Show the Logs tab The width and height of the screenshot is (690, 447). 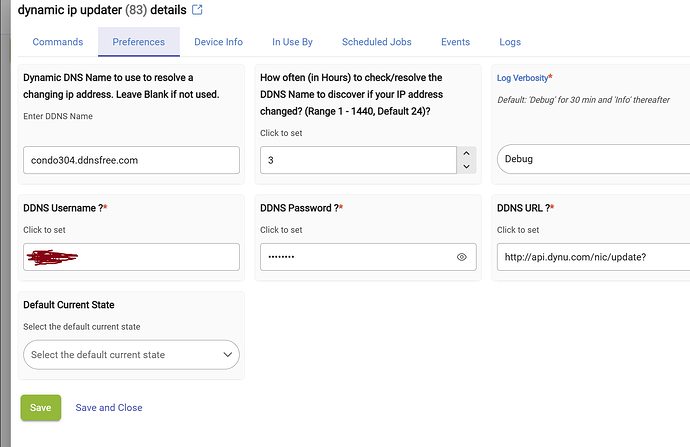[x=510, y=42]
